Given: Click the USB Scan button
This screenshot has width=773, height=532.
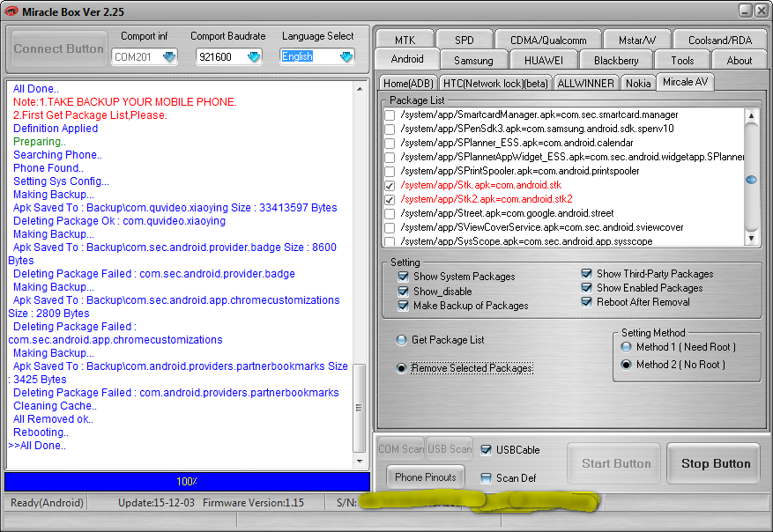Looking at the screenshot, I should [450, 448].
